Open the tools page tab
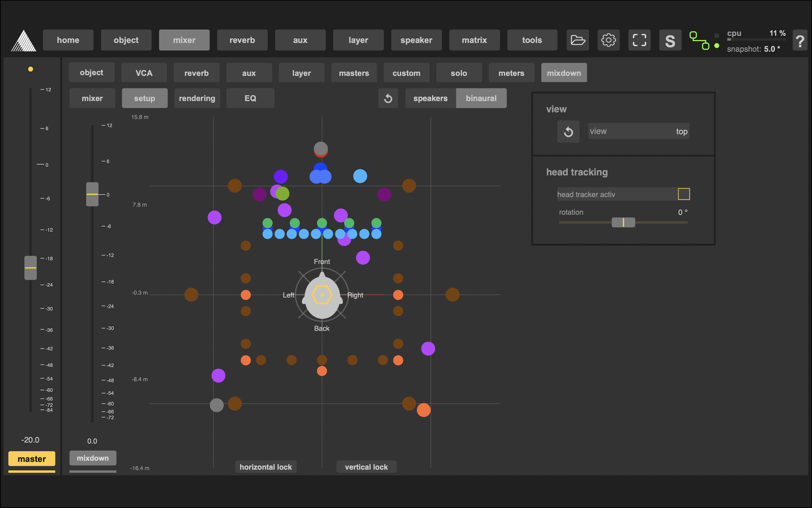812x508 pixels. pyautogui.click(x=532, y=40)
